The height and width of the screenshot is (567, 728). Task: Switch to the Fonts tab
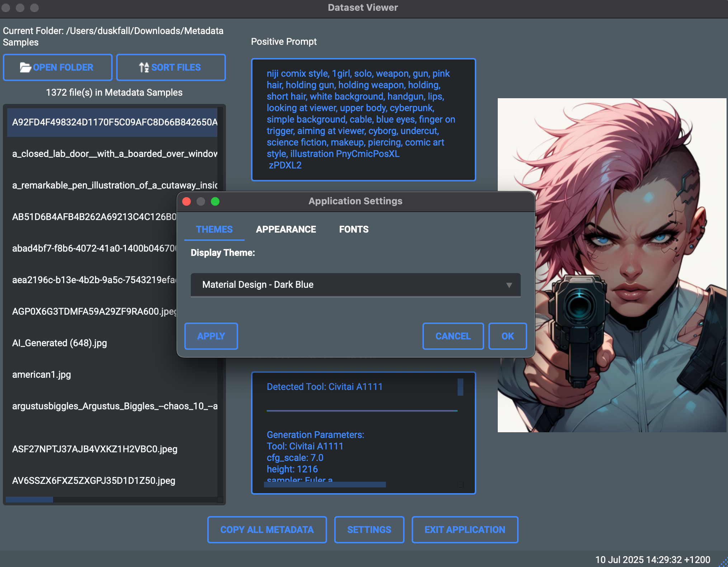(x=354, y=229)
